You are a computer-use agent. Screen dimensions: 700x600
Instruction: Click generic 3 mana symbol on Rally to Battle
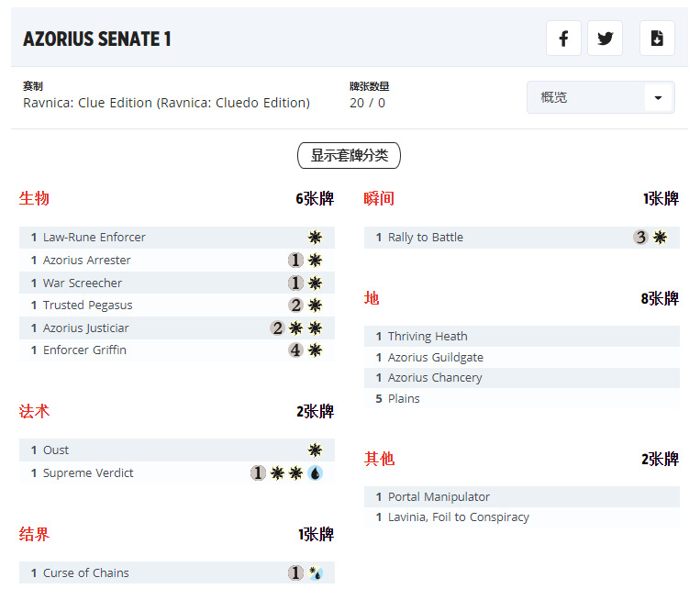640,238
